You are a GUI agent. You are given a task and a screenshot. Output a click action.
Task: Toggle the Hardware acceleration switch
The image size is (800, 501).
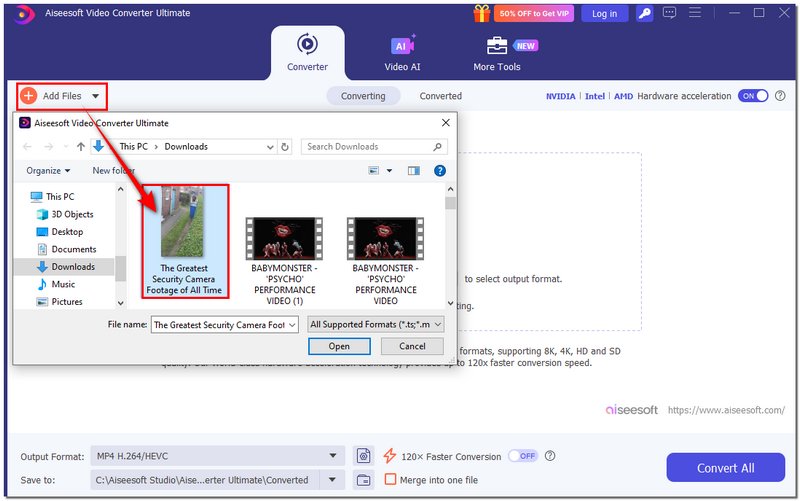coord(753,96)
